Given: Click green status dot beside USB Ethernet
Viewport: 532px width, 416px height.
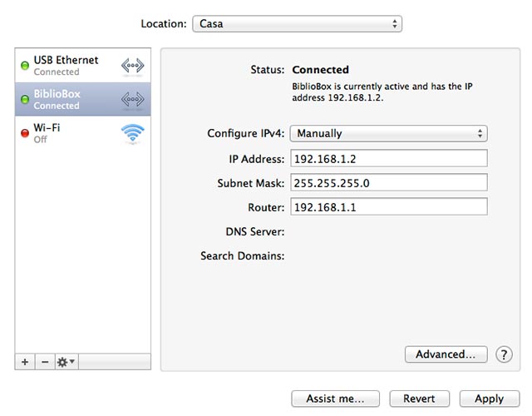Looking at the screenshot, I should pos(25,66).
